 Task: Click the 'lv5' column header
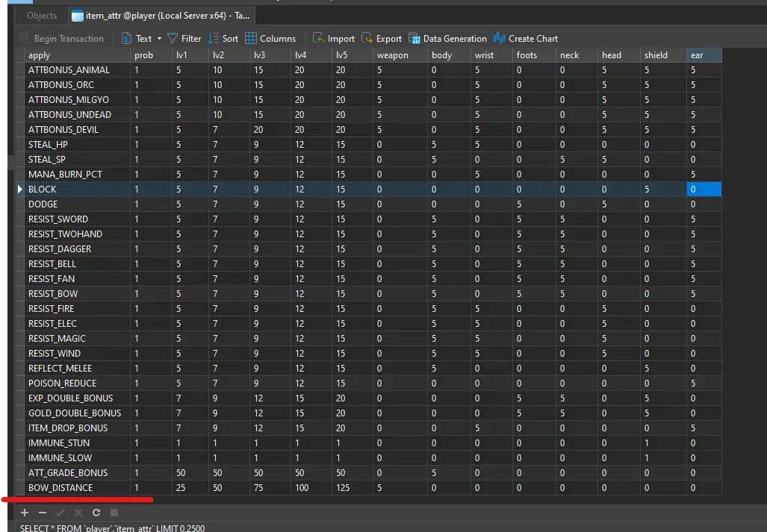tap(353, 55)
